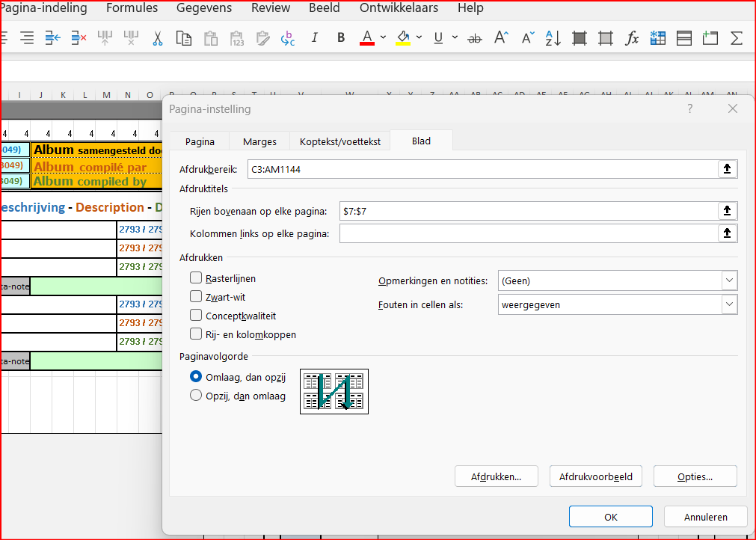Open the fill color dropdown arrow

click(x=419, y=37)
